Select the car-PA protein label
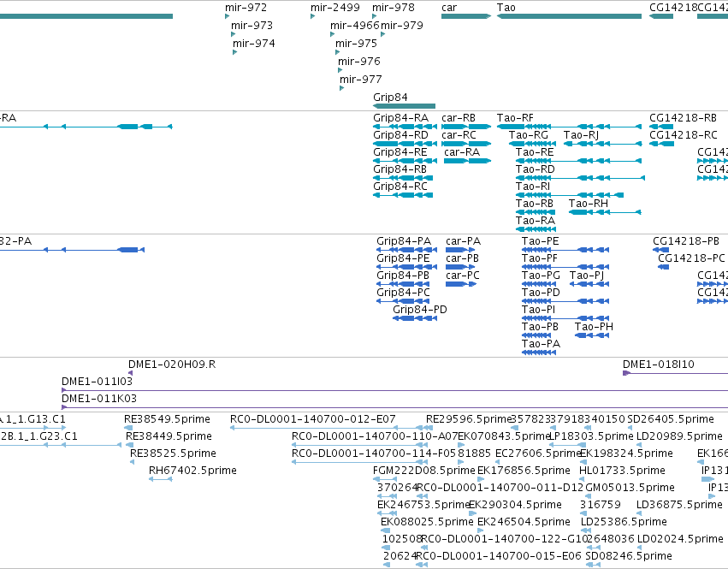728x569 pixels. pyautogui.click(x=463, y=241)
